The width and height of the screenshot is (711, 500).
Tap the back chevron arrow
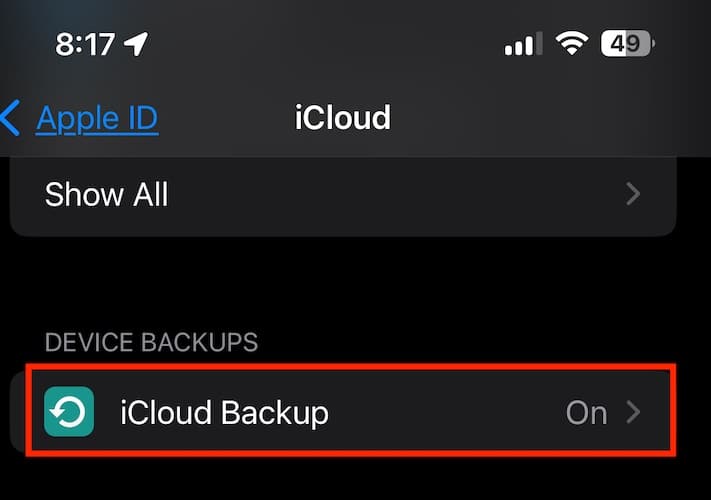coord(11,118)
